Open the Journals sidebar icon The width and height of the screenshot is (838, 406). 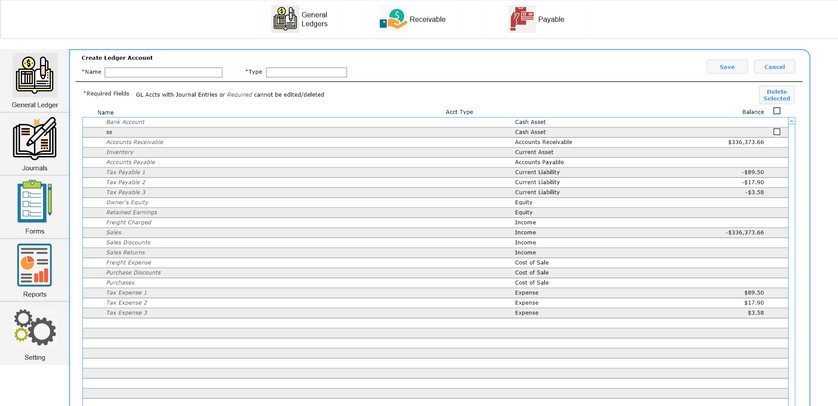(35, 140)
